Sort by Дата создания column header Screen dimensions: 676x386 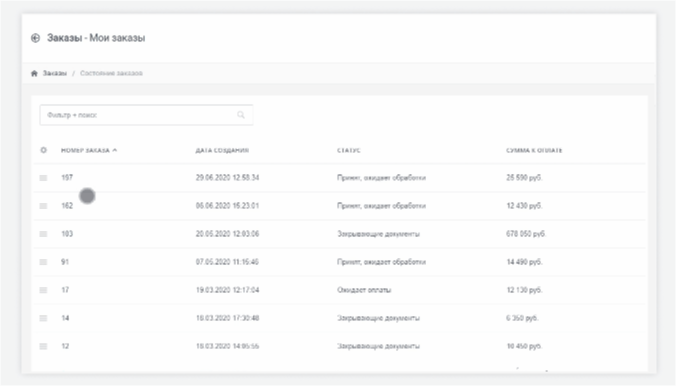(x=222, y=150)
